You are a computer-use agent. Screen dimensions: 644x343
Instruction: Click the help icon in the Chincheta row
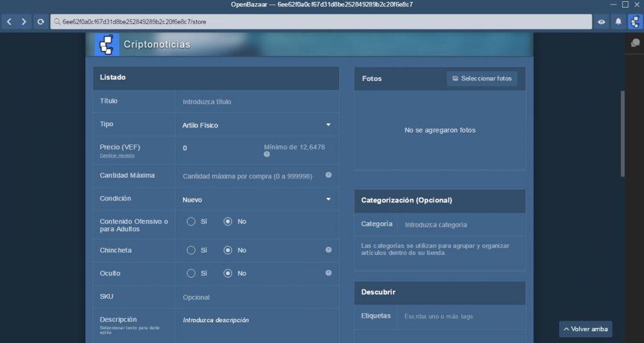tap(328, 249)
